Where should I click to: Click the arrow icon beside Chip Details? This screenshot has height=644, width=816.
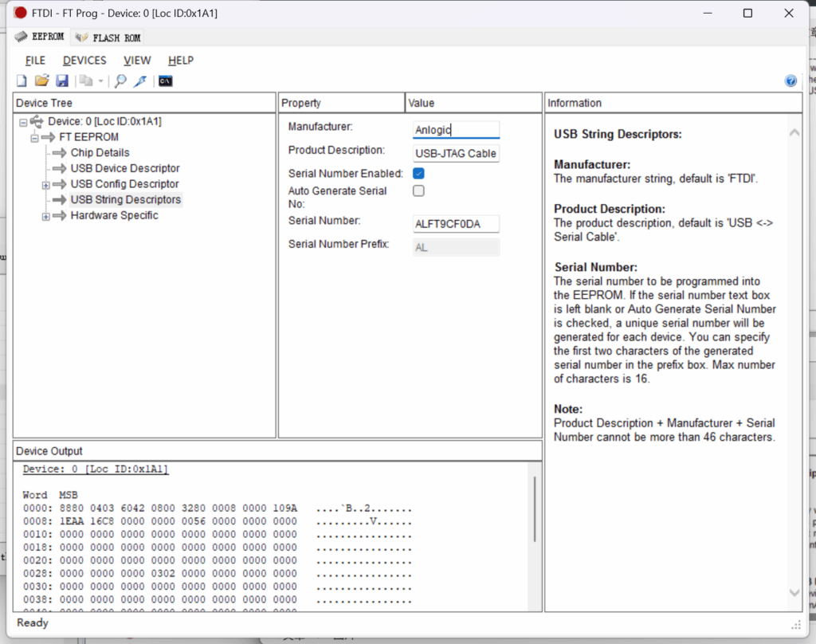click(x=59, y=152)
